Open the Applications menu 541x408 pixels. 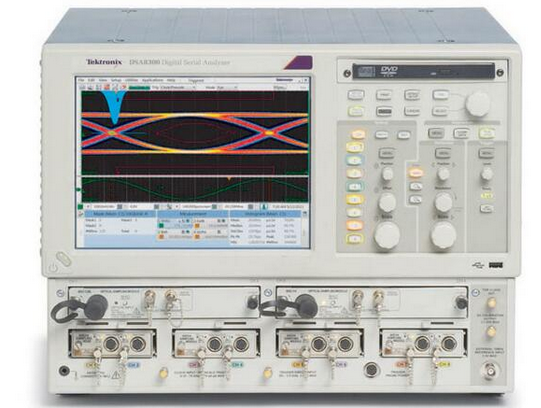[153, 80]
